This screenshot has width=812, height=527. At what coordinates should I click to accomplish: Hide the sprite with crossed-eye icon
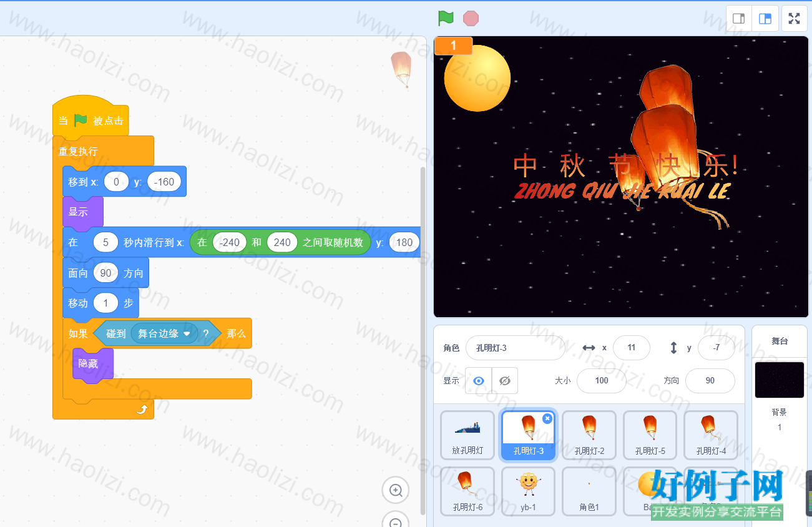click(505, 380)
